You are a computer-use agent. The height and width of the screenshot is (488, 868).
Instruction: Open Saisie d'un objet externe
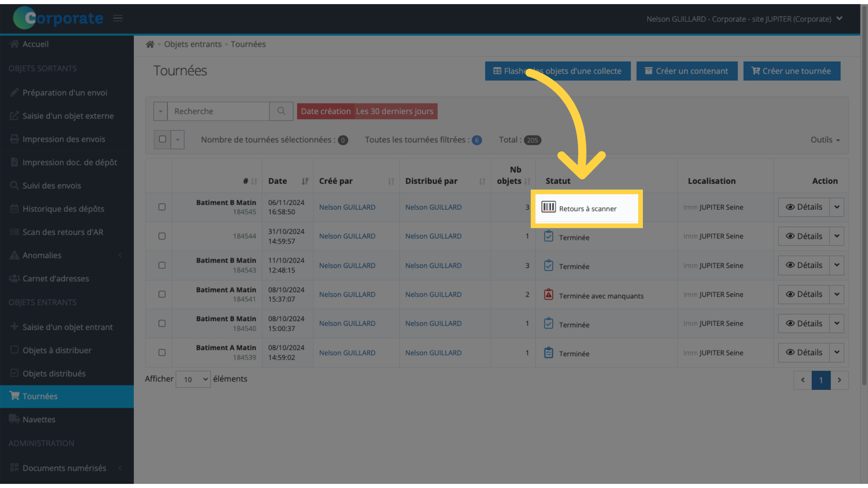click(x=67, y=116)
